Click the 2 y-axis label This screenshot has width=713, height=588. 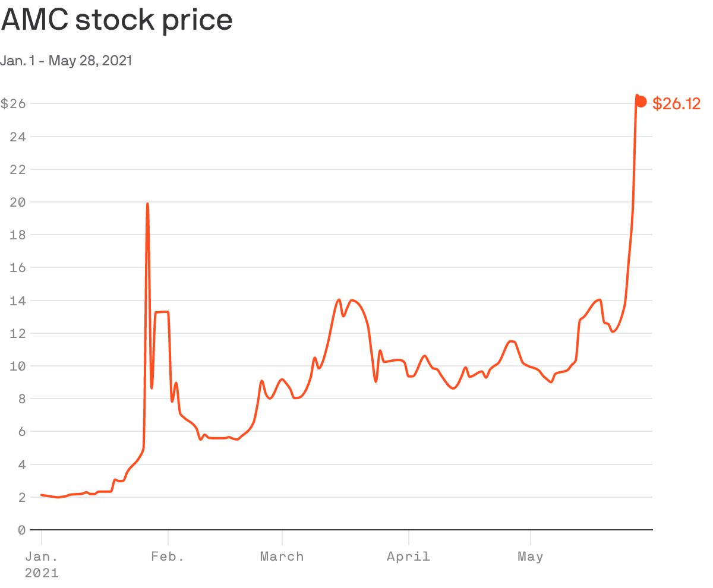pos(21,497)
